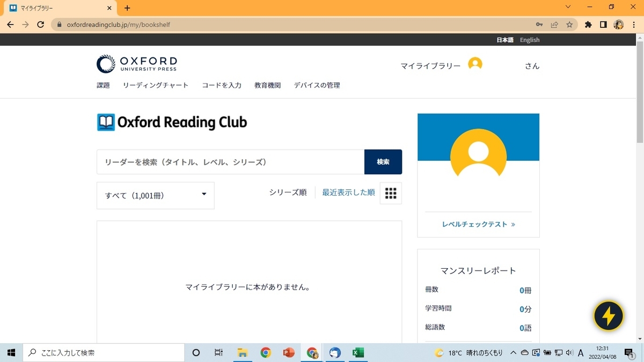Click the 0語 total words value
644x362 pixels.
coord(525,328)
